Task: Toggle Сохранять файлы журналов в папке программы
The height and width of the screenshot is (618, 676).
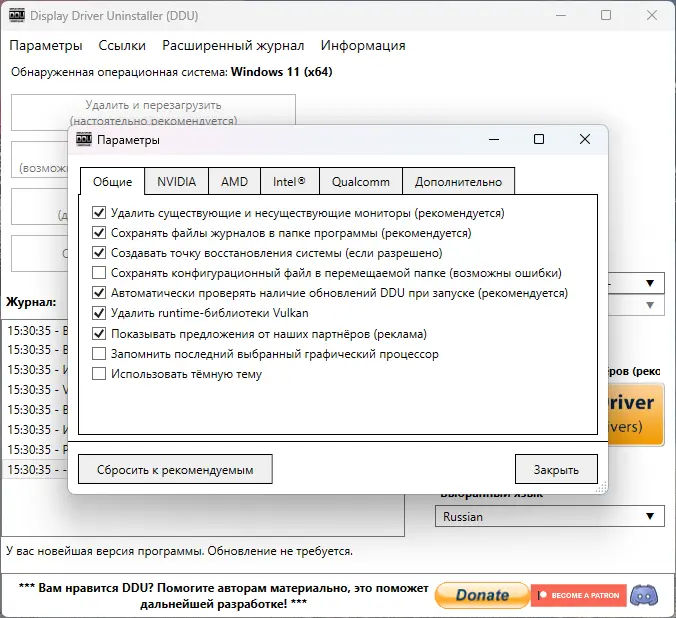Action: (99, 233)
